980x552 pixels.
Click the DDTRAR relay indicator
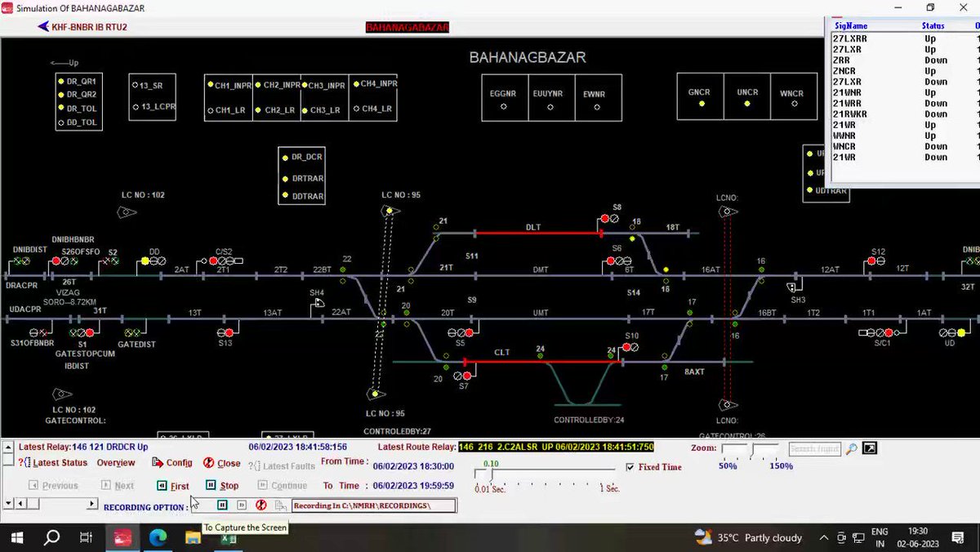coord(285,196)
